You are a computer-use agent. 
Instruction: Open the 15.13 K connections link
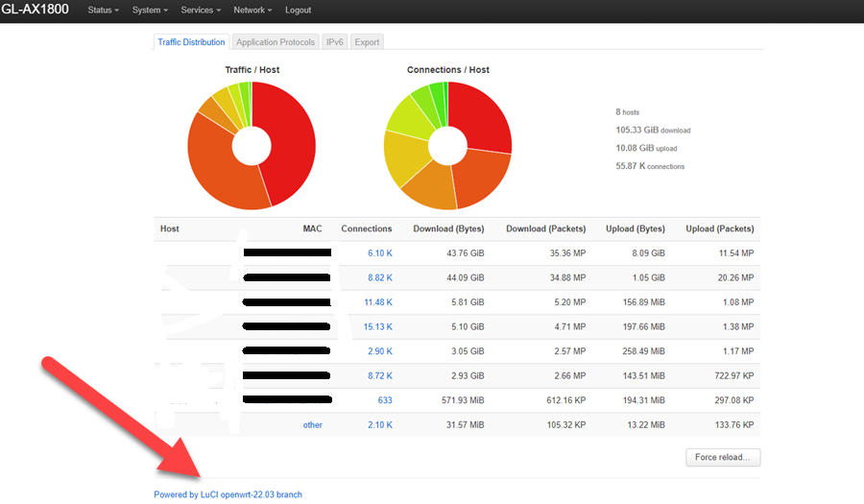tap(378, 326)
